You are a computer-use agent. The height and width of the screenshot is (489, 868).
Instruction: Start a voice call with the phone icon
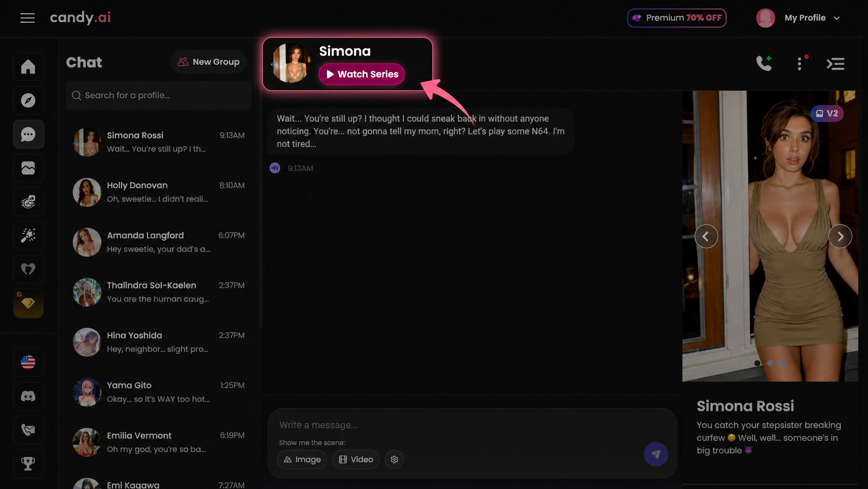click(x=764, y=63)
